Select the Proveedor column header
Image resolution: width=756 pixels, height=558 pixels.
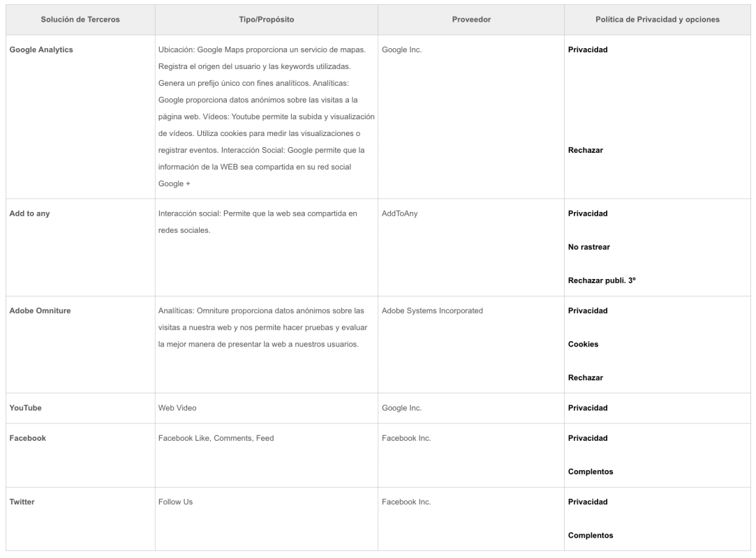[x=471, y=20]
